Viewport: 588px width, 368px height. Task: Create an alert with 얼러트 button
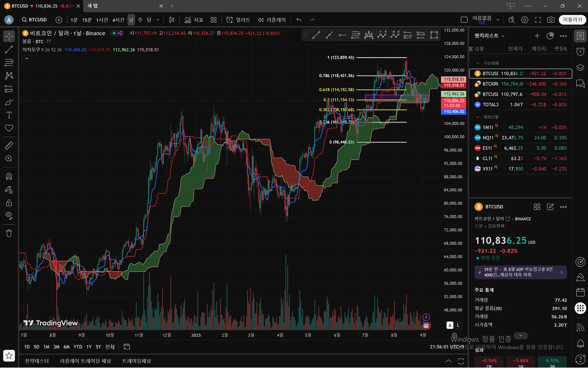(238, 20)
